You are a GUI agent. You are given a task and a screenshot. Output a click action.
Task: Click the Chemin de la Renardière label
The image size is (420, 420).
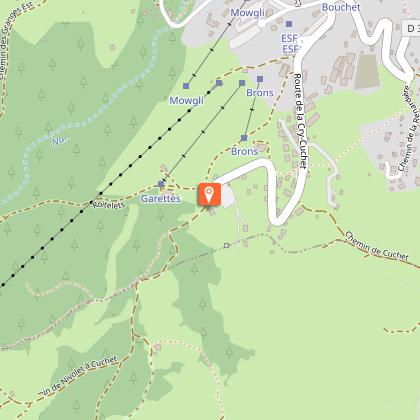409,128
